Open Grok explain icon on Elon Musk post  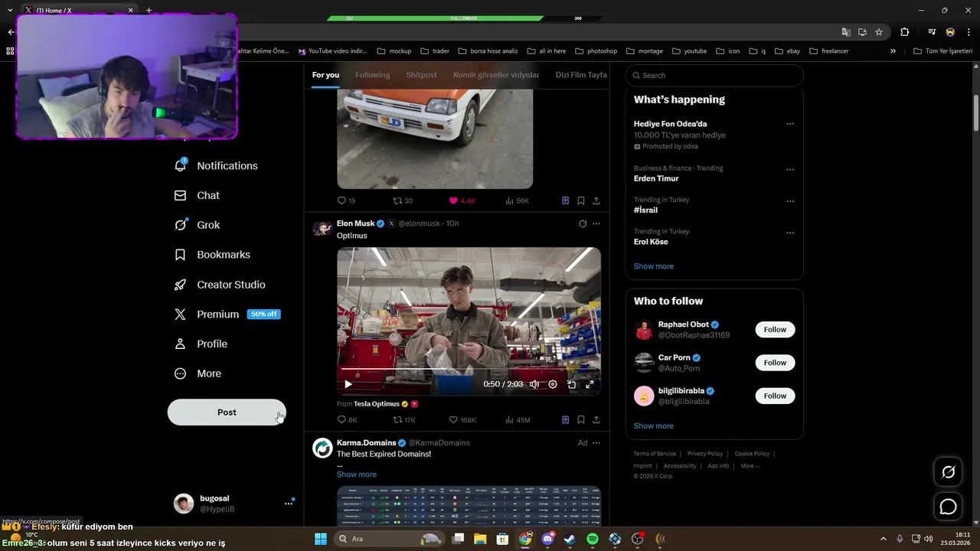583,223
